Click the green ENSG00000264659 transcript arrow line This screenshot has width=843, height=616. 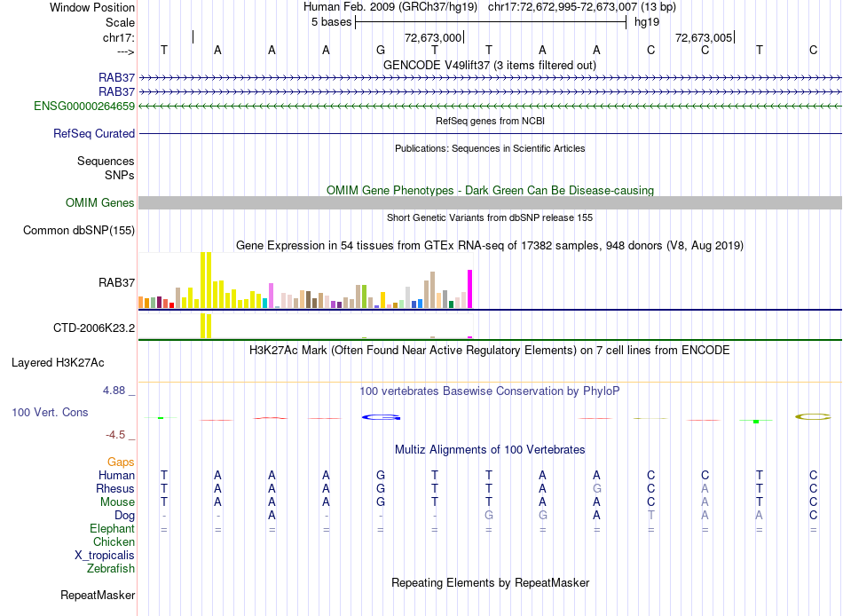tap(491, 106)
